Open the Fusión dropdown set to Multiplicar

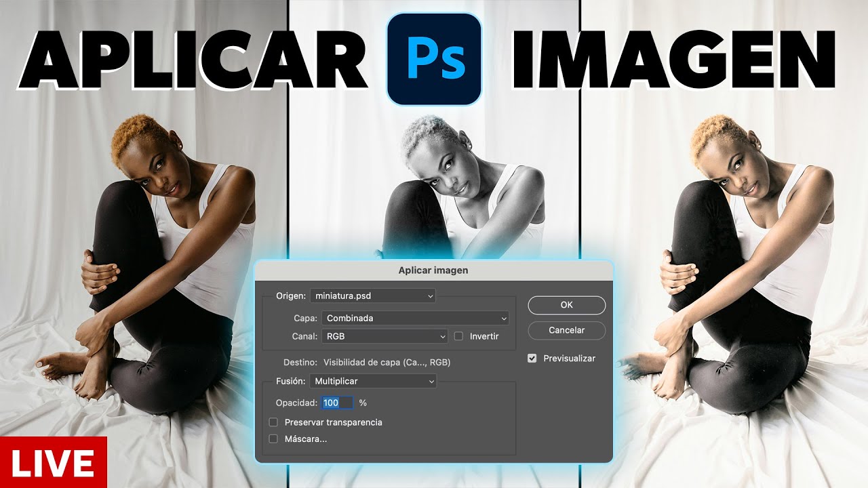point(373,382)
